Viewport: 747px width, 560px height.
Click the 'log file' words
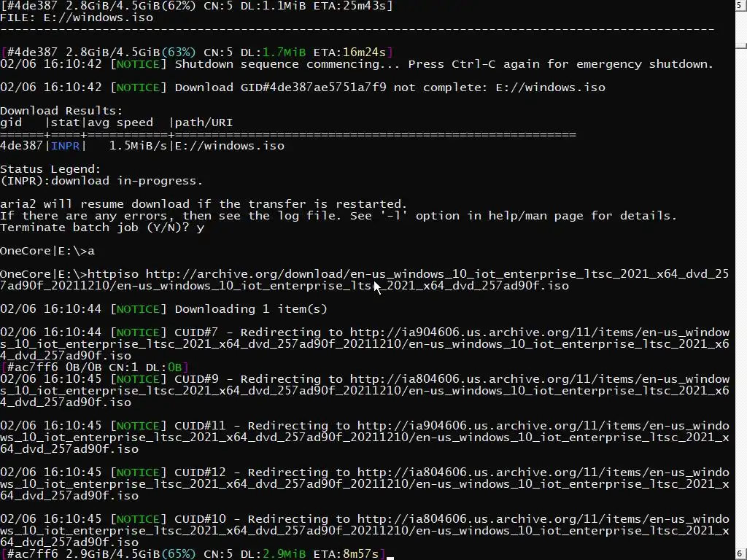click(309, 216)
